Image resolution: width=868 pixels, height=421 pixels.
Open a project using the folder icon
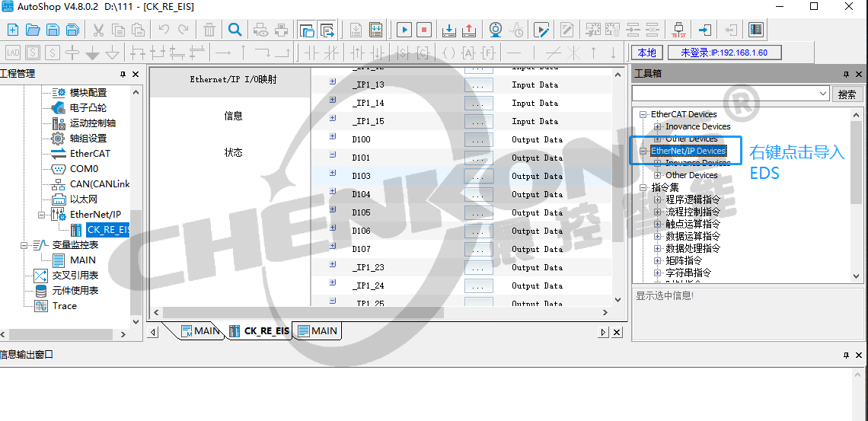33,30
